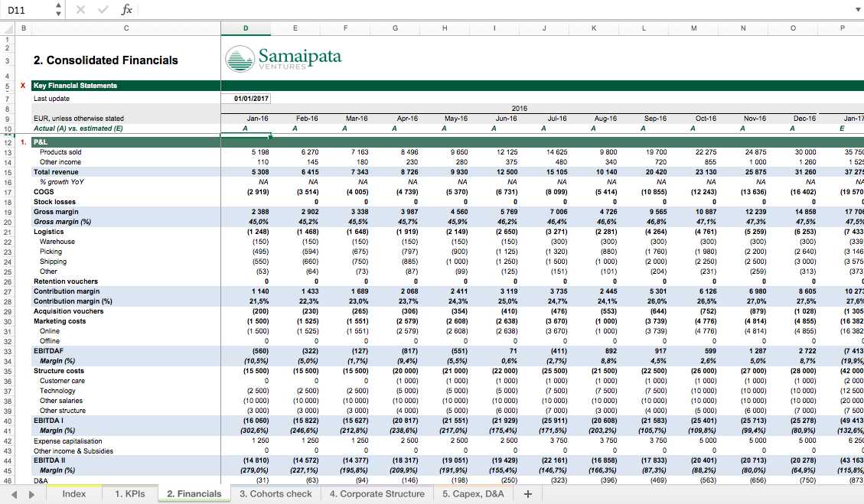
Task: Click Jun-16 EBITDAF value 71
Action: coord(513,351)
